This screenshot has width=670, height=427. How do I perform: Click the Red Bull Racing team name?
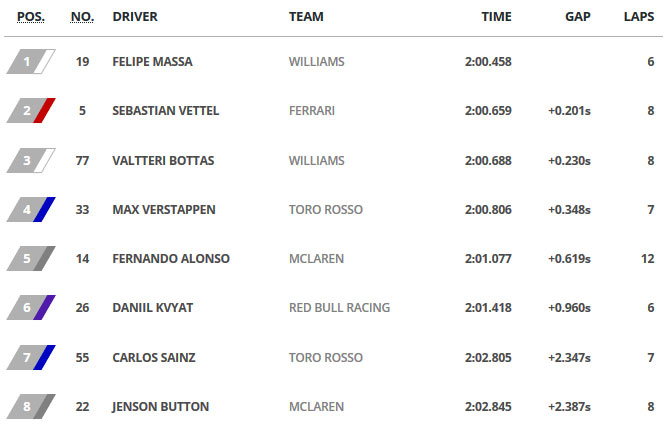pyautogui.click(x=339, y=308)
